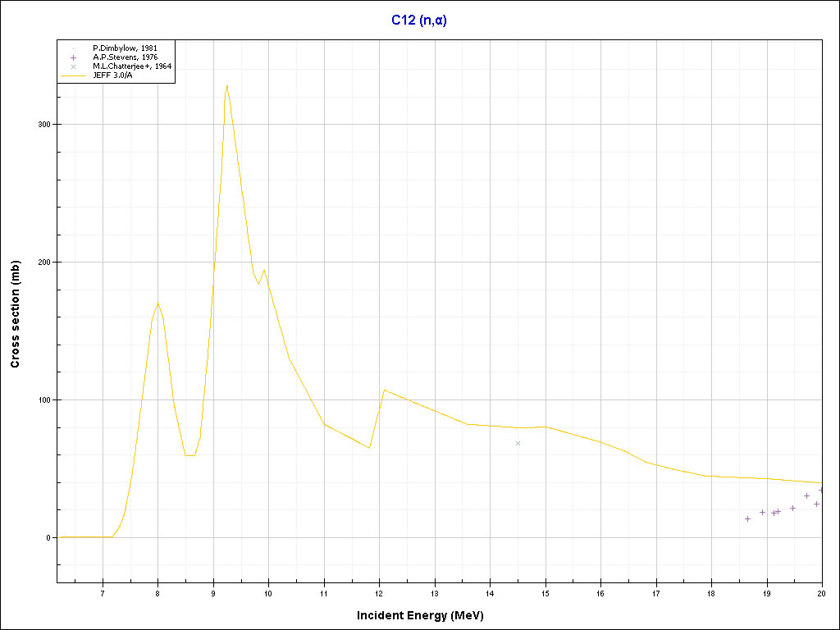The height and width of the screenshot is (630, 840).
Task: Click the yellow line sample in the legend
Action: tap(73, 75)
